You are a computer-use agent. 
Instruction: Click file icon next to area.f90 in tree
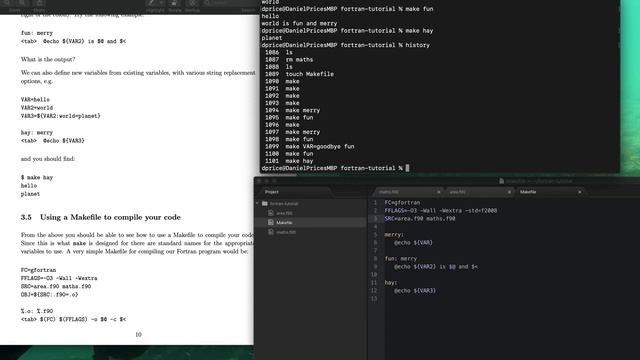pos(271,213)
